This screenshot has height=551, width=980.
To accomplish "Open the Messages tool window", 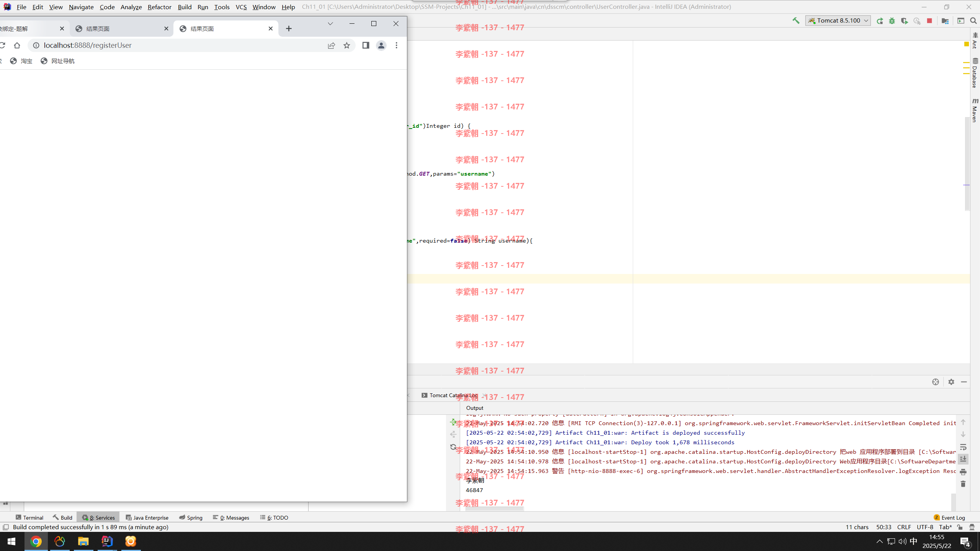I will pyautogui.click(x=231, y=517).
